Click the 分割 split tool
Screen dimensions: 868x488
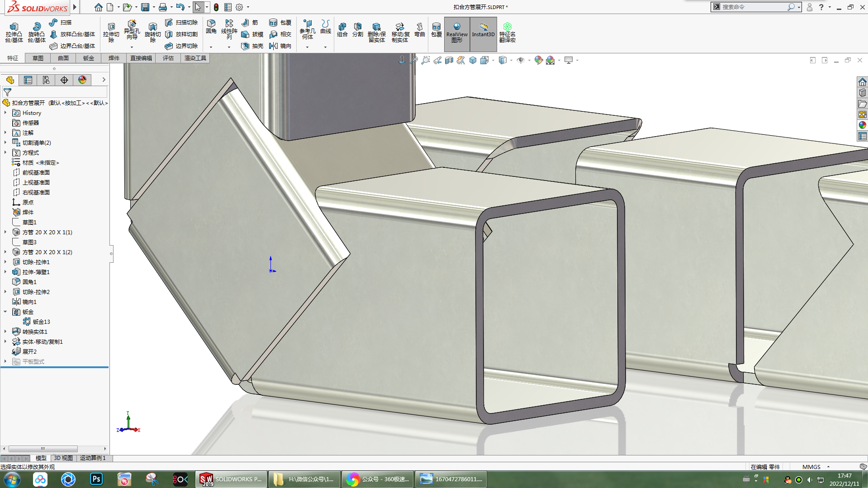tap(358, 30)
